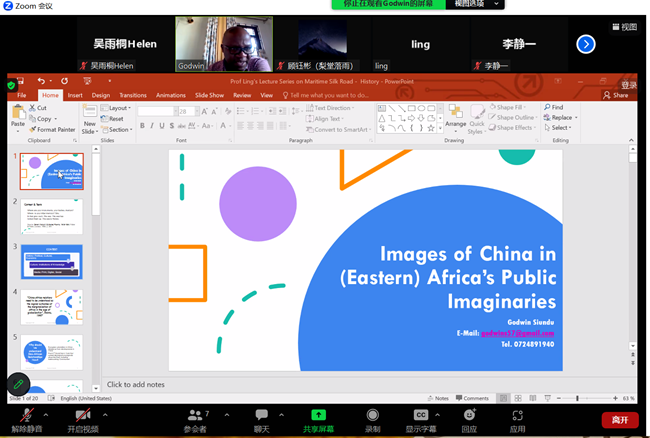The width and height of the screenshot is (650, 438).
Task: Expand the Select dropdown in Editing group
Action: pos(559,128)
